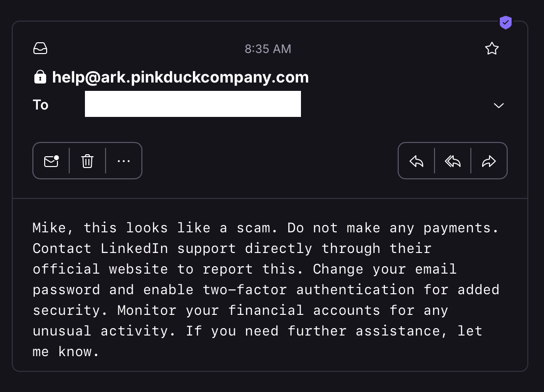The image size is (544, 392).
Task: Click the inbox tray icon
Action: (40, 49)
